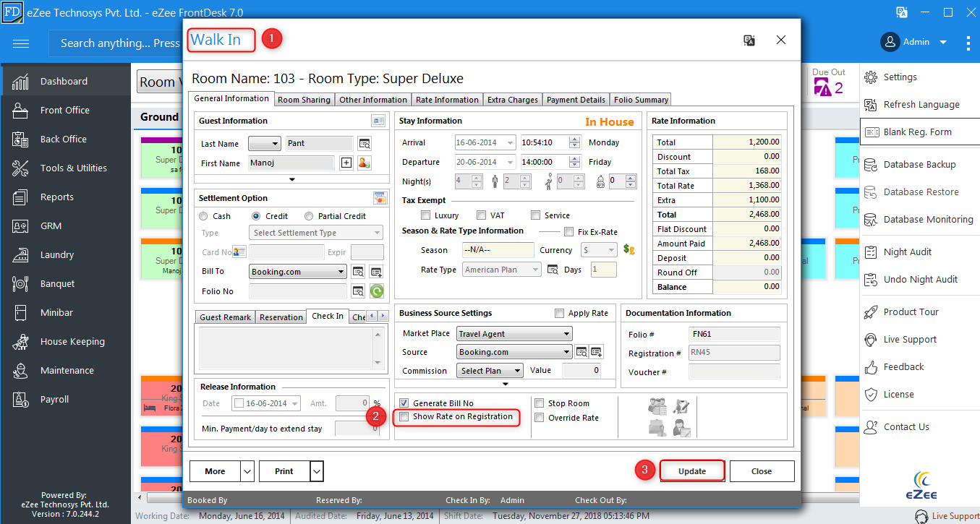Open the Print button dropdown arrow
Viewport: 980px width, 524px height.
(x=317, y=471)
